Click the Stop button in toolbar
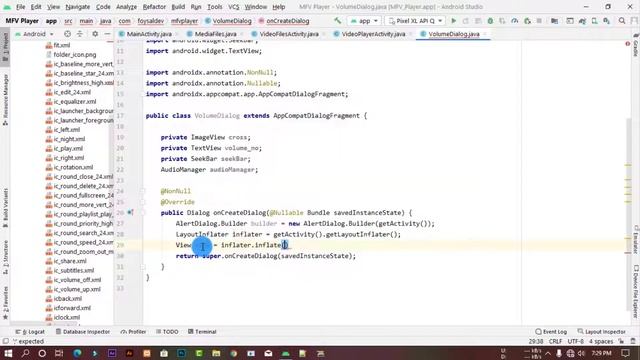This screenshot has height=360, width=640. point(539,21)
